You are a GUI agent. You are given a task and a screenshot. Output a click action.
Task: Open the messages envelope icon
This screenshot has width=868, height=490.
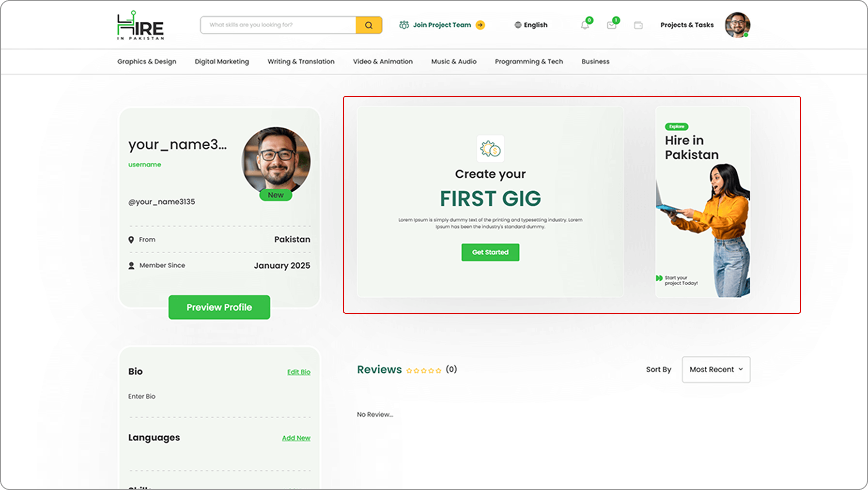pyautogui.click(x=612, y=25)
